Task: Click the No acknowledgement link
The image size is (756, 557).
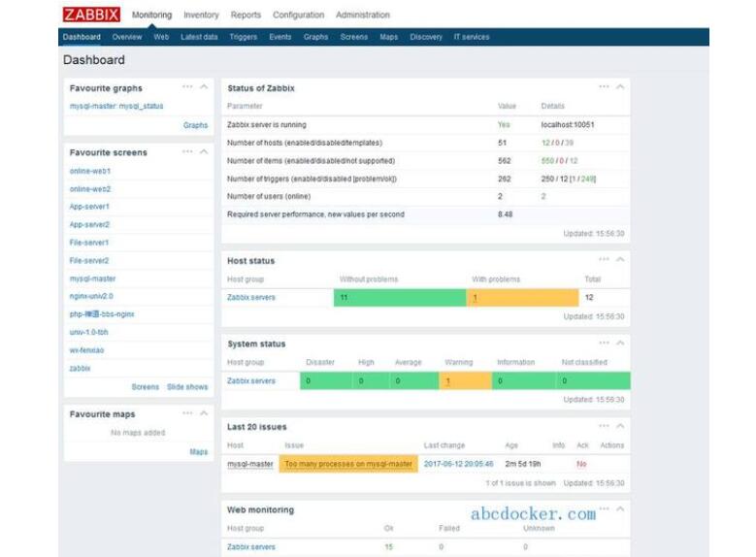Action: 581,464
